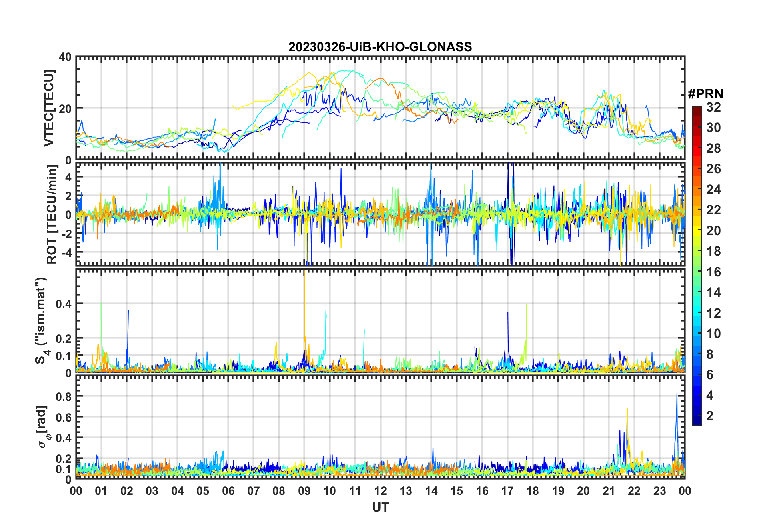
Task: Select the UT x-axis label
Action: pyautogui.click(x=380, y=507)
